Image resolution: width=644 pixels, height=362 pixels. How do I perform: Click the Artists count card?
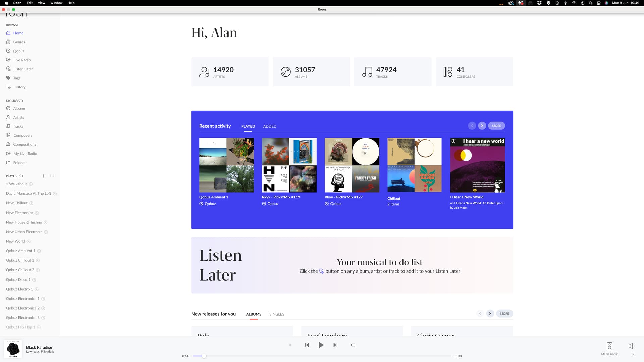point(230,72)
